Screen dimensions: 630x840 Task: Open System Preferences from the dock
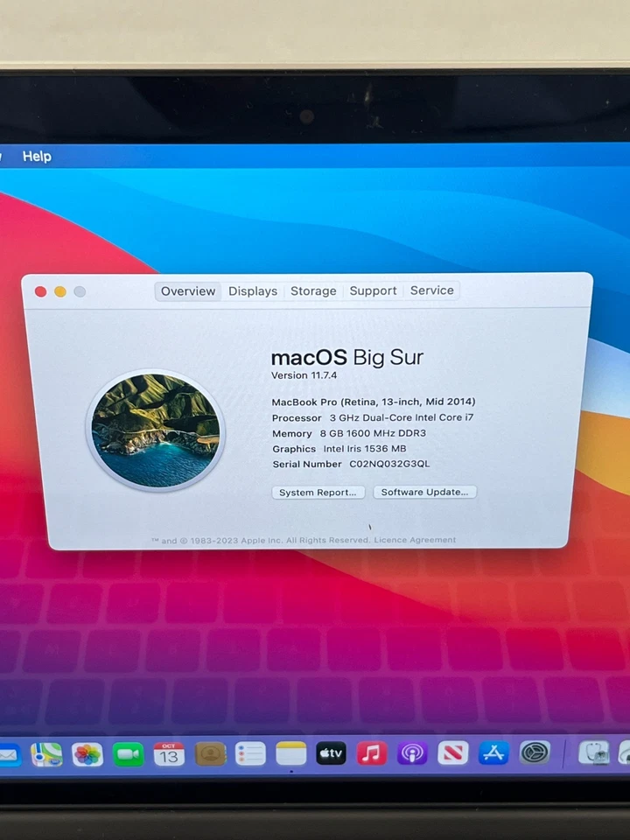click(535, 752)
